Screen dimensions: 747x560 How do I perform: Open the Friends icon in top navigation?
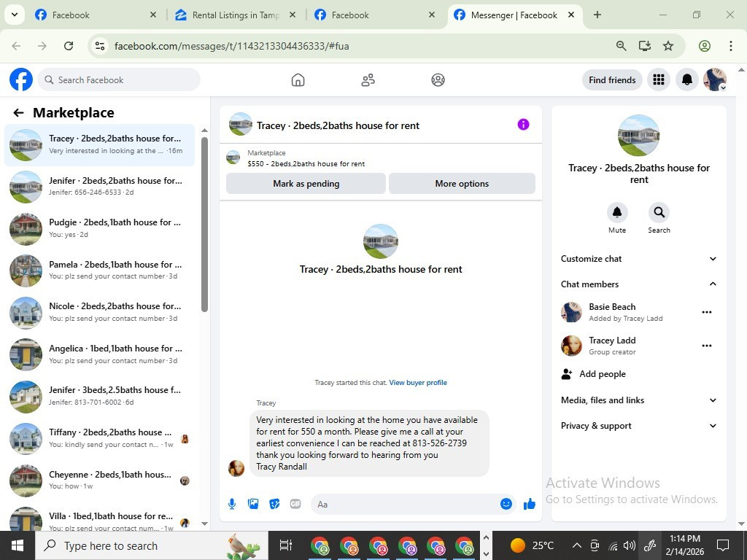click(368, 79)
